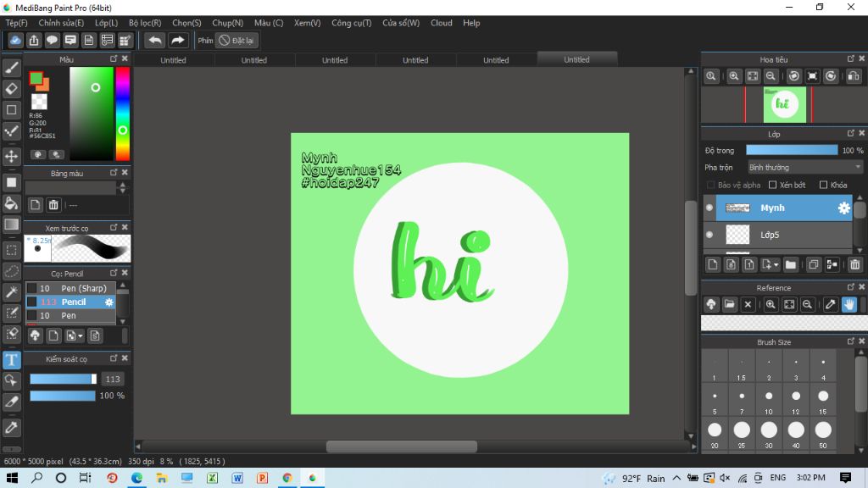Open Excel from the taskbar

pyautogui.click(x=212, y=478)
